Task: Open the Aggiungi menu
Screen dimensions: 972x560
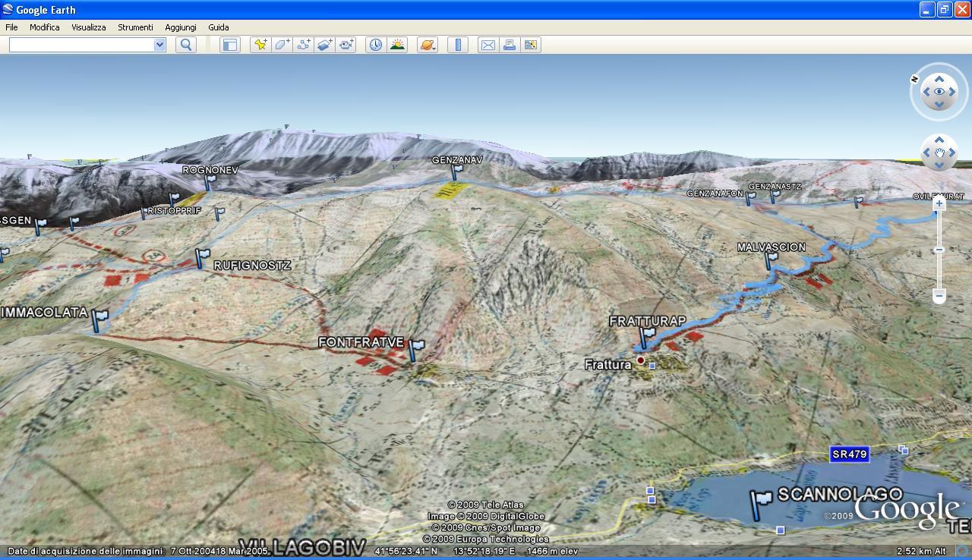Action: pos(181,27)
